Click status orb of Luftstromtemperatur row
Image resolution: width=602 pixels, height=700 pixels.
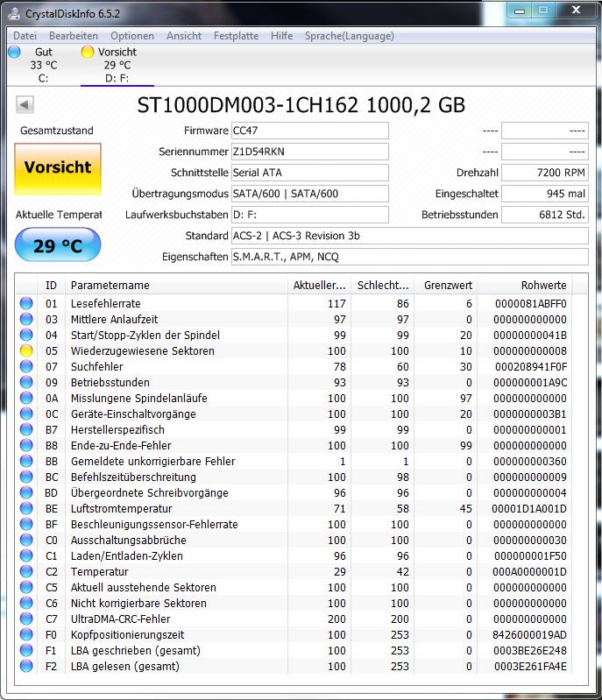point(26,508)
